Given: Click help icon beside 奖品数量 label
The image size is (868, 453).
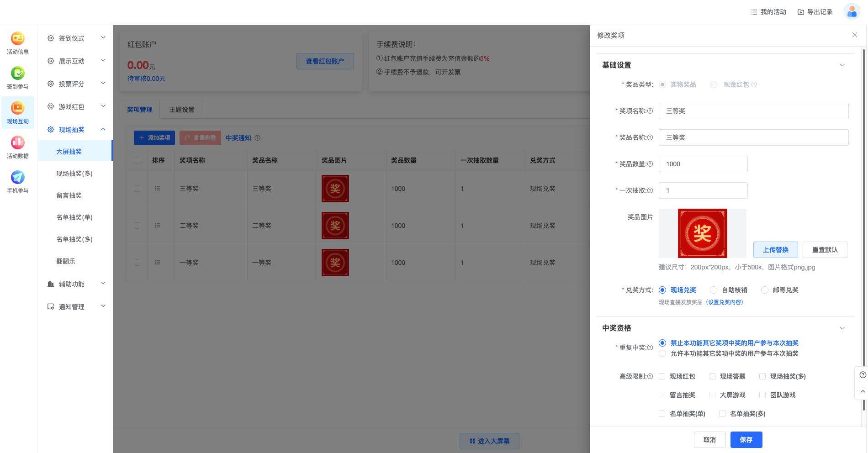Looking at the screenshot, I should pos(650,164).
